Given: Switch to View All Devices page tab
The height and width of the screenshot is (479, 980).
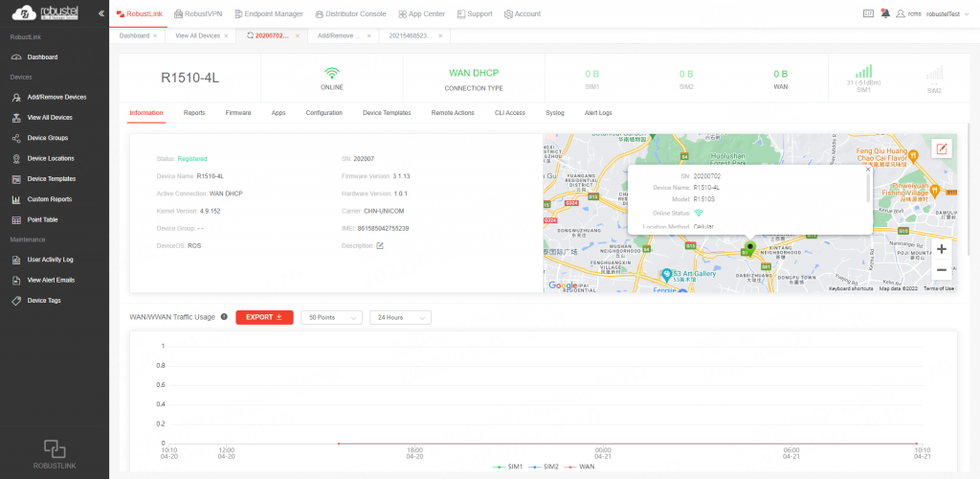Looking at the screenshot, I should 197,35.
